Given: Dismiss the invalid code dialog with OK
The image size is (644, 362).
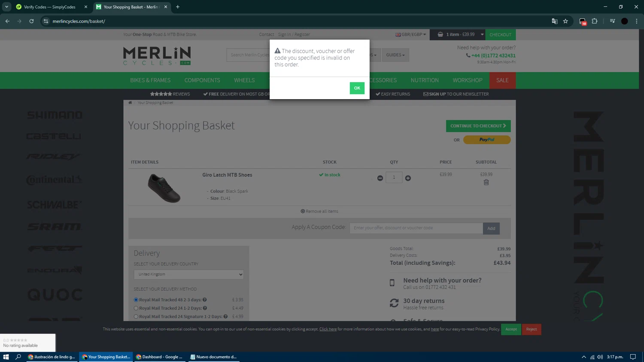Looking at the screenshot, I should pos(357,88).
